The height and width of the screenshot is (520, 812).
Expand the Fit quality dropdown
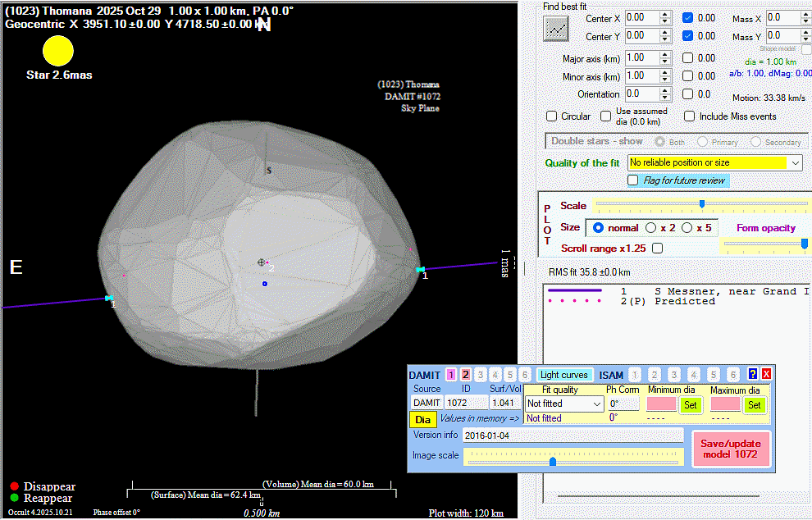[x=595, y=404]
